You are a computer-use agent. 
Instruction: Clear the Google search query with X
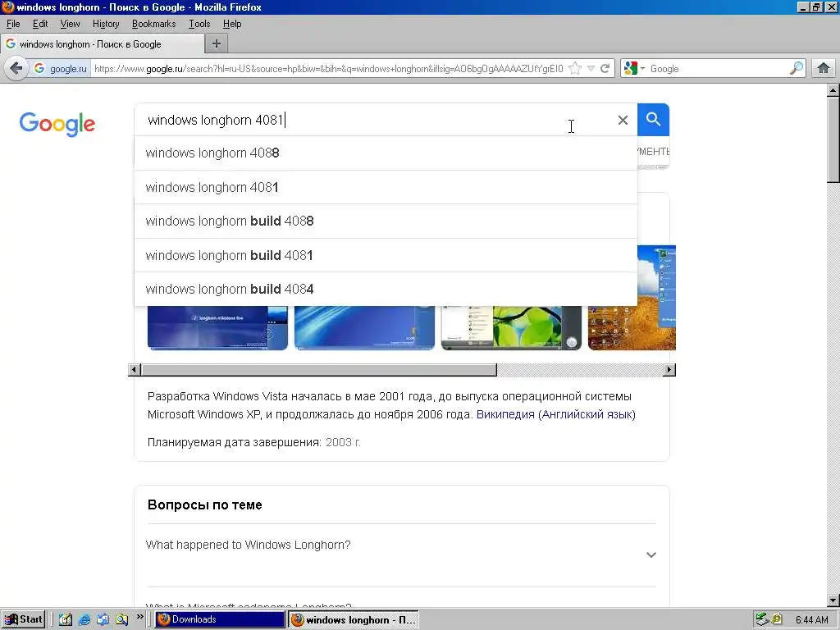623,120
